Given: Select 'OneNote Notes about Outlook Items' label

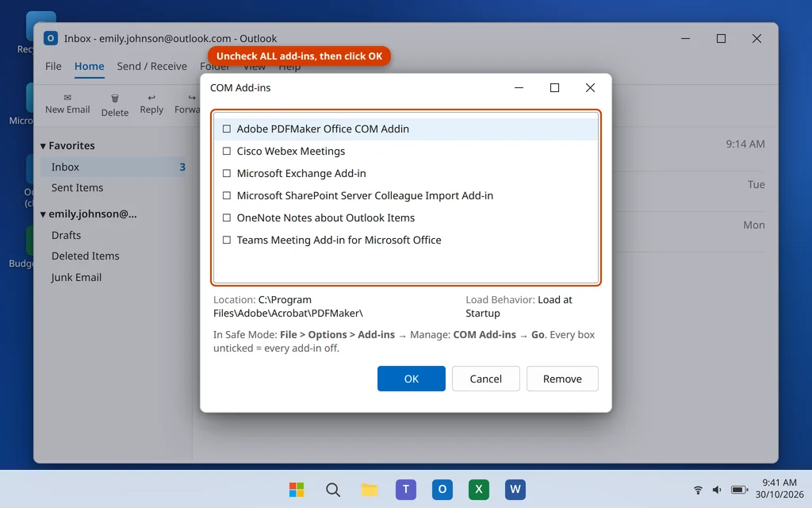Looking at the screenshot, I should coord(326,217).
